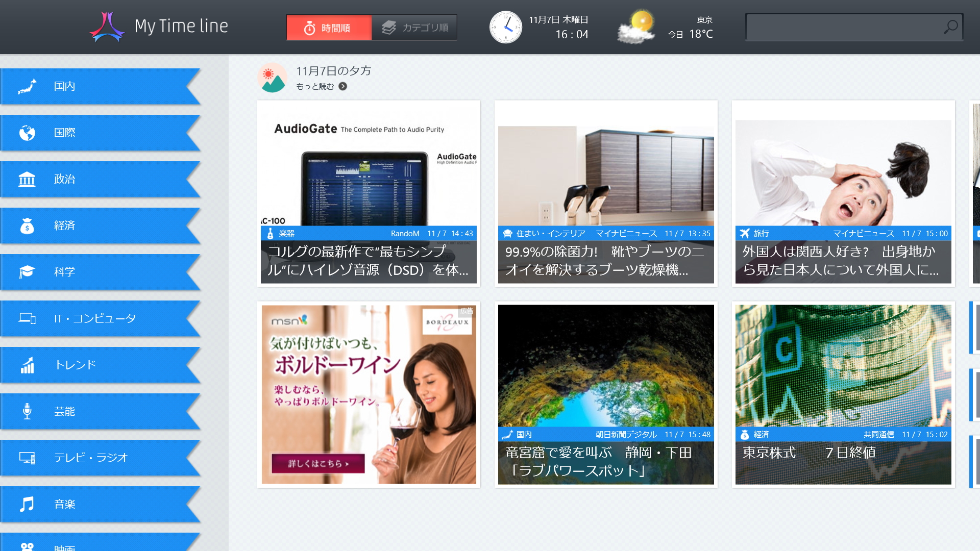This screenshot has width=980, height=551.
Task: Open 芸能 via the microphone icon
Action: [27, 411]
